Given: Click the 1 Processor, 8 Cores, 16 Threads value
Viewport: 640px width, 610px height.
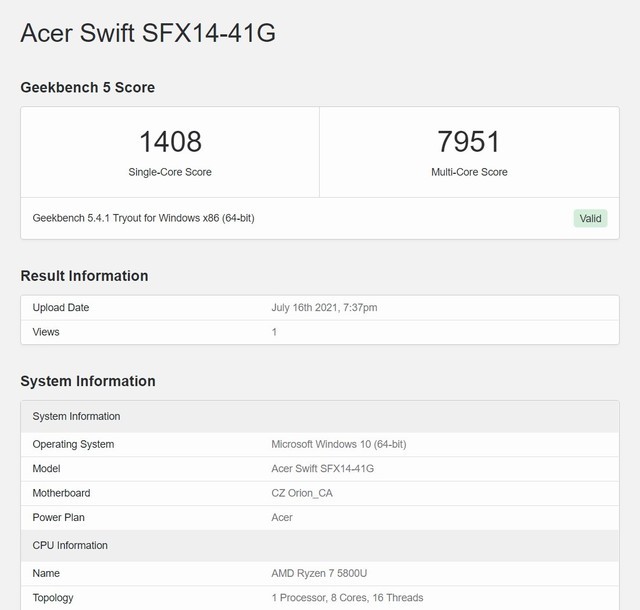Looking at the screenshot, I should [x=347, y=598].
